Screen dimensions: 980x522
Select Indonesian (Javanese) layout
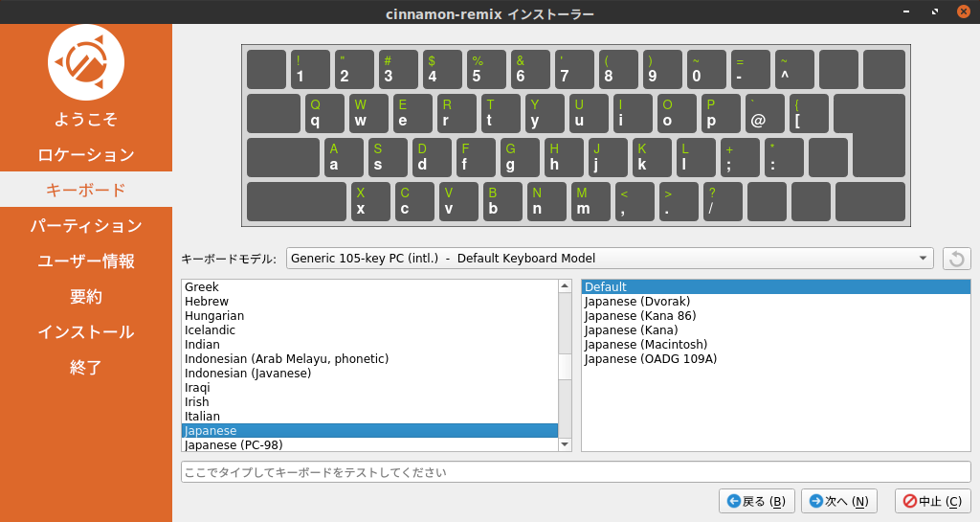(369, 374)
